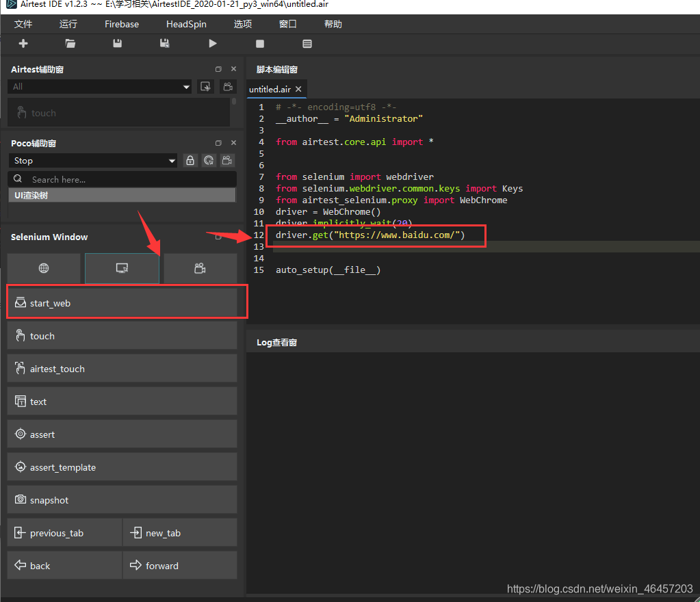
Task: Click the New script plus icon
Action: tap(23, 43)
